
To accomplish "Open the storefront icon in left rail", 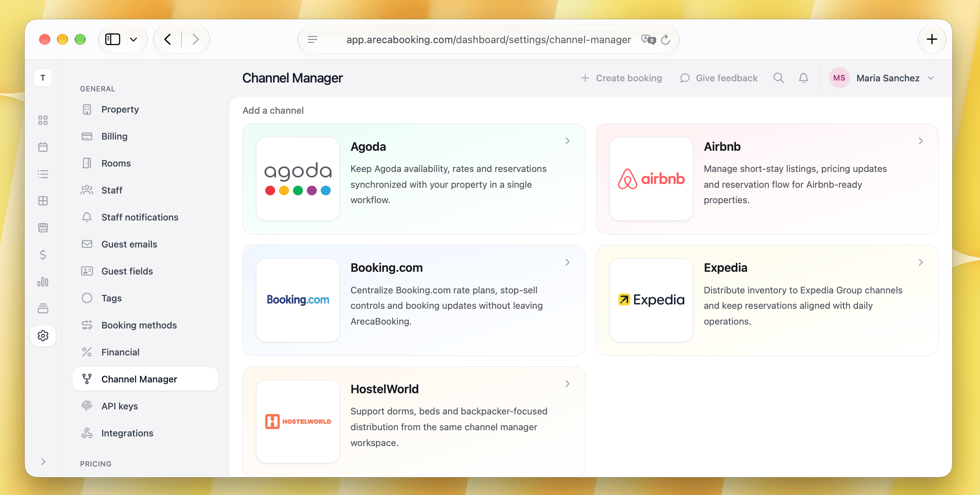I will coord(43,228).
